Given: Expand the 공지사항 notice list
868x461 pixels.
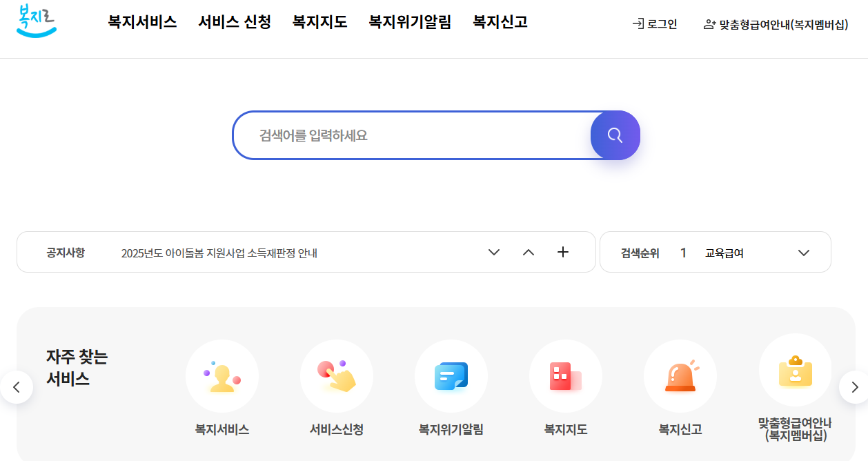Looking at the screenshot, I should click(493, 253).
